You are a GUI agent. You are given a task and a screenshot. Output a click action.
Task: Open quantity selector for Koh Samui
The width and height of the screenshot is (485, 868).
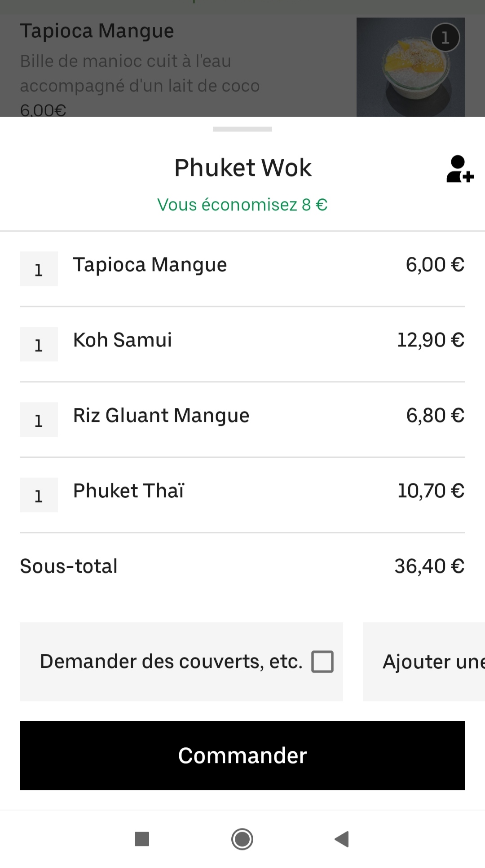click(x=39, y=344)
